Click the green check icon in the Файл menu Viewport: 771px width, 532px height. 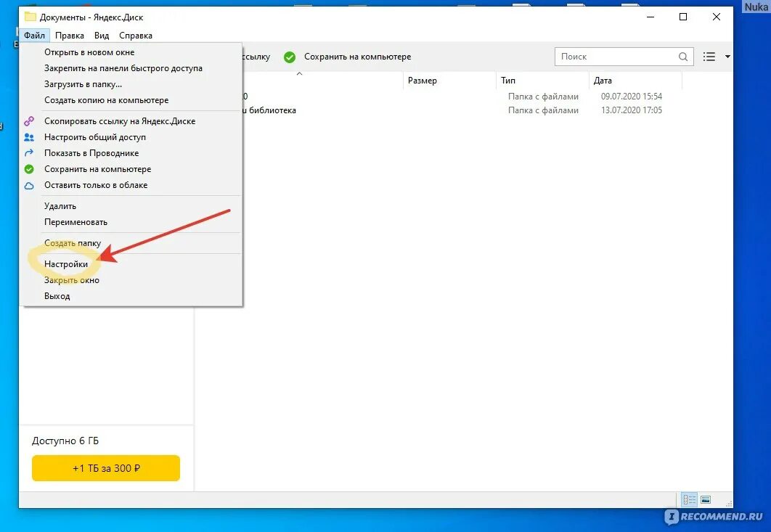point(29,169)
